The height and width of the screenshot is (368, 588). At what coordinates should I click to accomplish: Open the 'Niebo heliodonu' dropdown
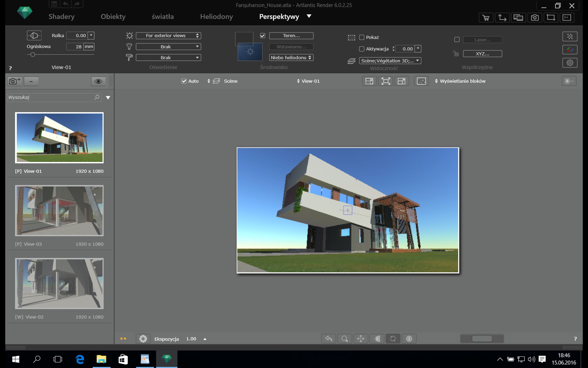click(x=291, y=57)
